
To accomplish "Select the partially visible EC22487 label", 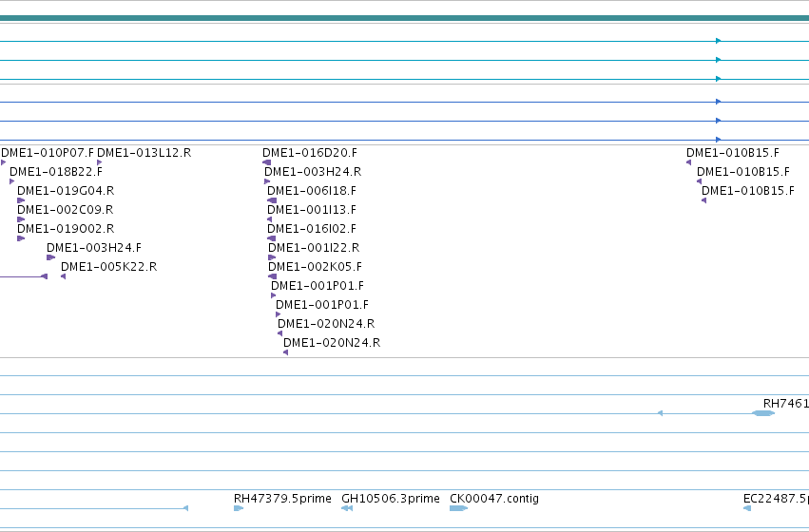I will click(776, 499).
